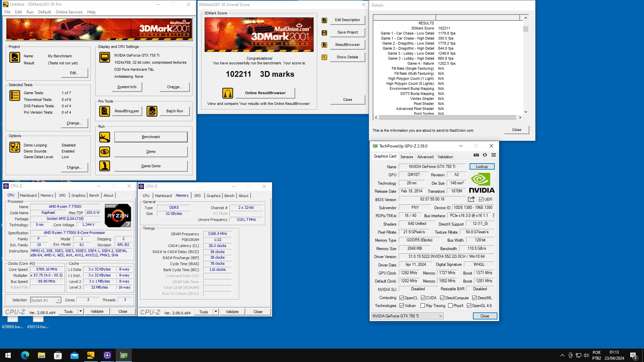Viewport: 644px width, 362px height.
Task: Click the System Info button
Action: (127, 87)
